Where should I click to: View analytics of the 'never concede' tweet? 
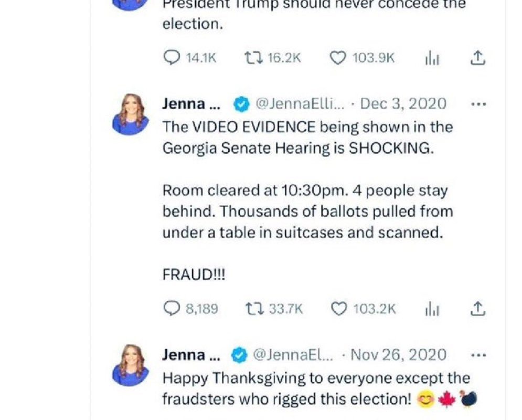431,59
